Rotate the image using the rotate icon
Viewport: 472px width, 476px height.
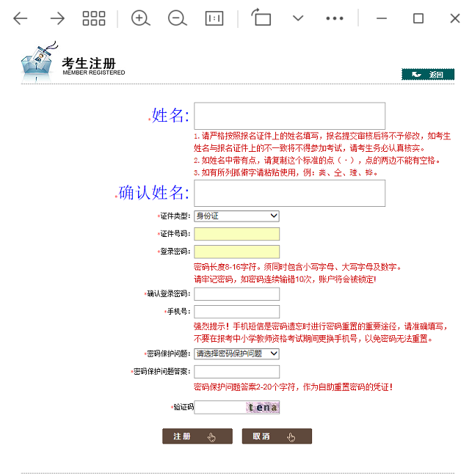[x=261, y=18]
